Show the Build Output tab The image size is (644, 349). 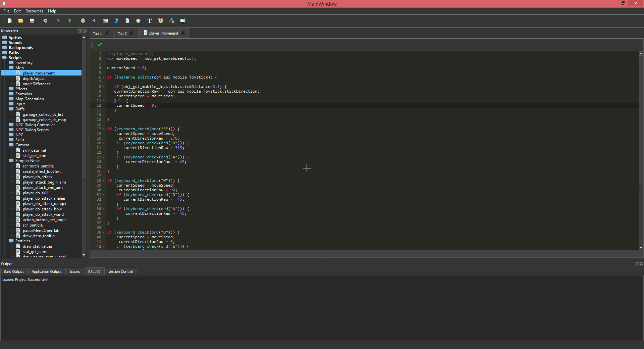pyautogui.click(x=14, y=271)
